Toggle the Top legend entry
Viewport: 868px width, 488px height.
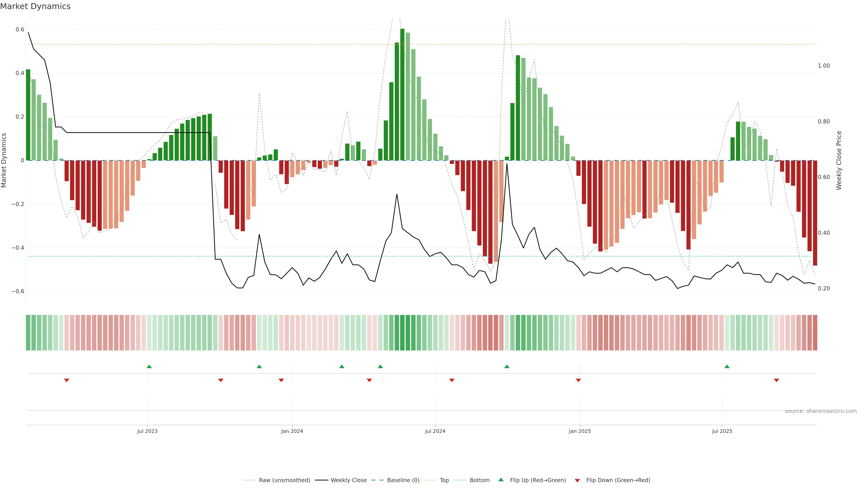point(444,480)
